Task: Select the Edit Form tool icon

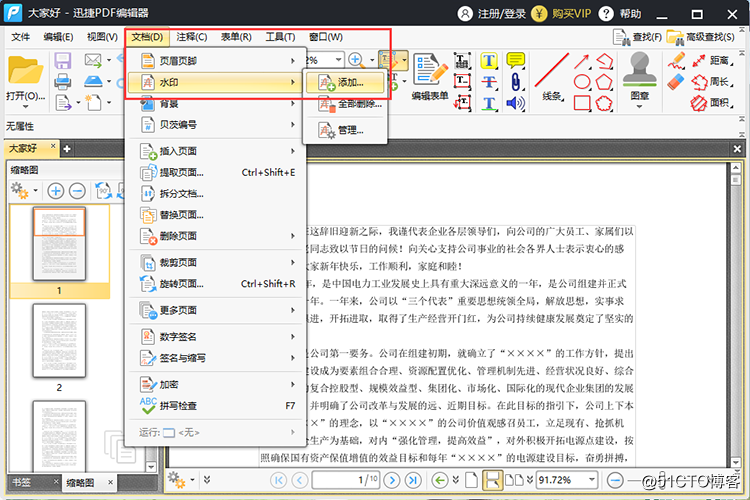Action: [430, 70]
